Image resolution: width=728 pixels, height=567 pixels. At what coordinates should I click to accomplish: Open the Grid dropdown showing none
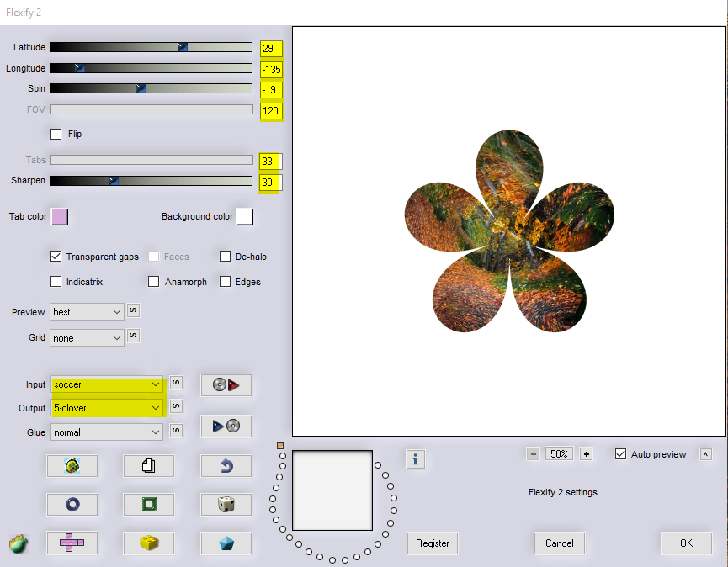[87, 338]
